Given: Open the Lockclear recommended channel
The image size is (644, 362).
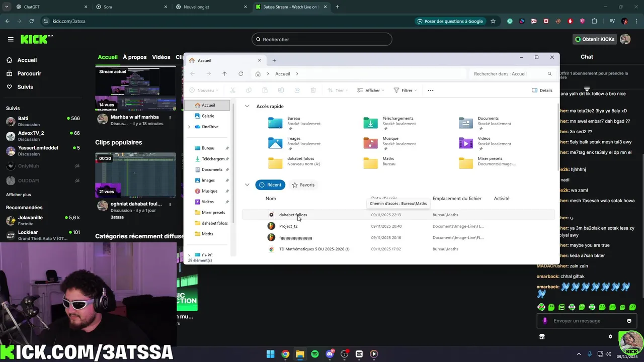Looking at the screenshot, I should click(43, 235).
